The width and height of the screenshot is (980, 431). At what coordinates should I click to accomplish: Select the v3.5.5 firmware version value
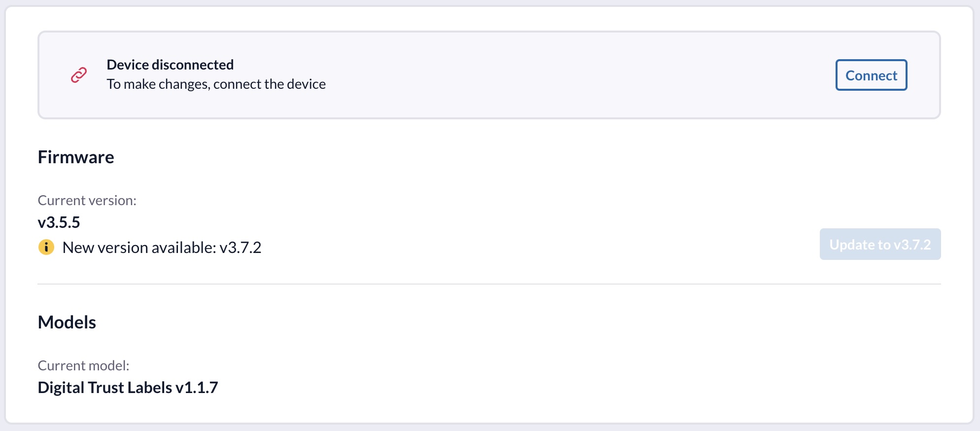point(59,222)
